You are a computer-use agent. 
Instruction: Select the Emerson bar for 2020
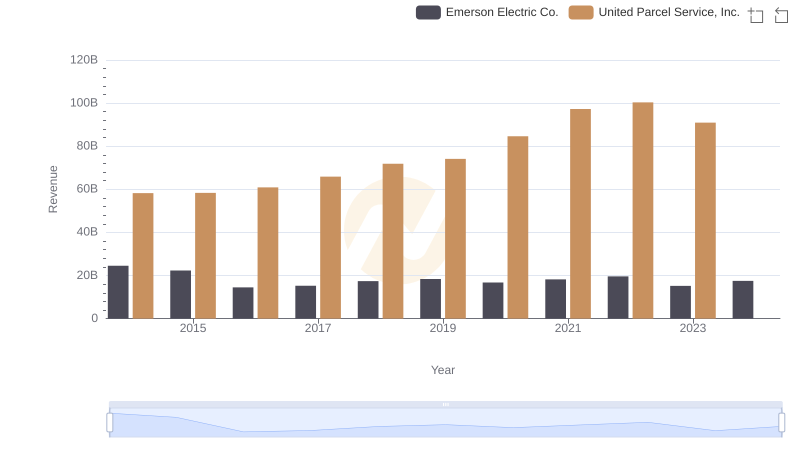point(493,300)
